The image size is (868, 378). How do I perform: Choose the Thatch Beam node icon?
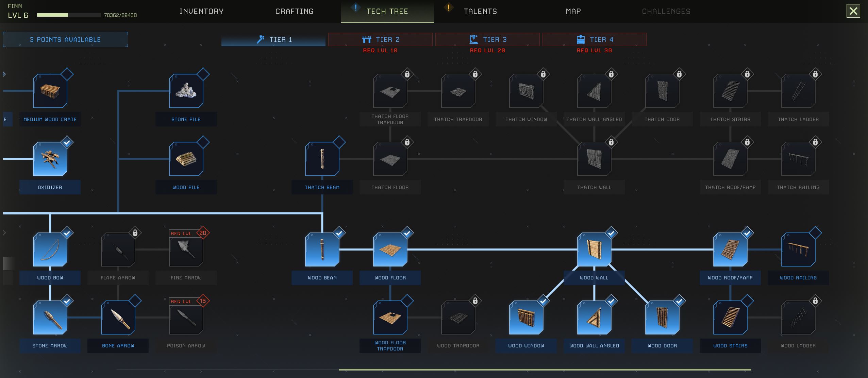point(322,159)
